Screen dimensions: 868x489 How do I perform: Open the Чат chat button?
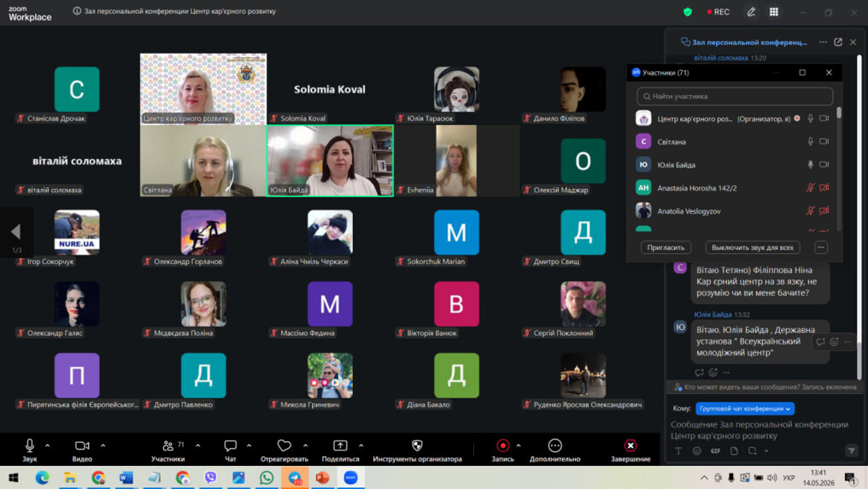click(231, 451)
